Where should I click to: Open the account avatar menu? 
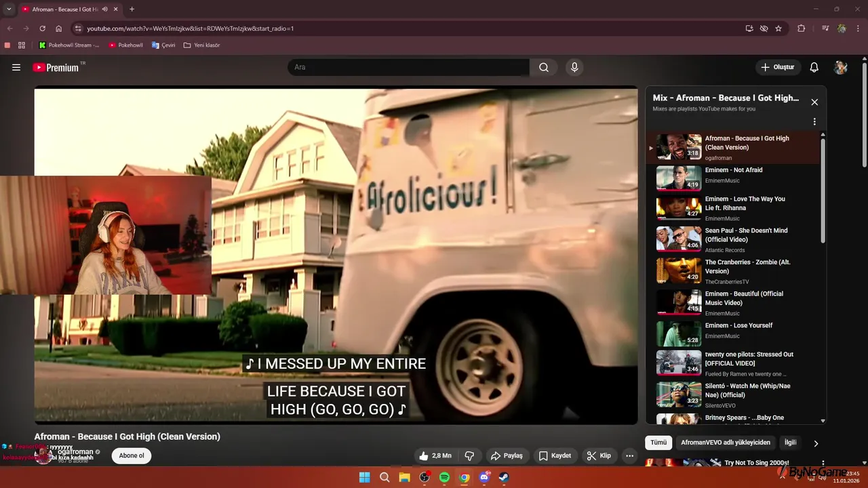(x=841, y=67)
